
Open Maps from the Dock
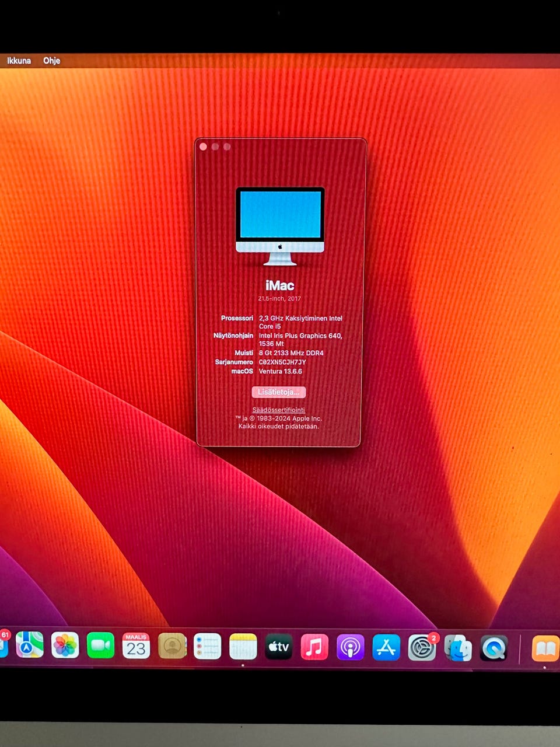point(29,645)
